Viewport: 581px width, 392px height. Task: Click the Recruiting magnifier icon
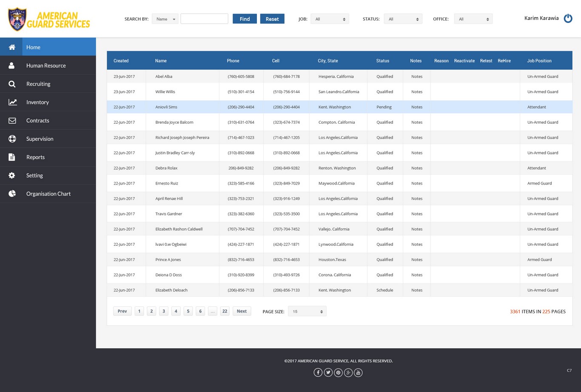12,84
